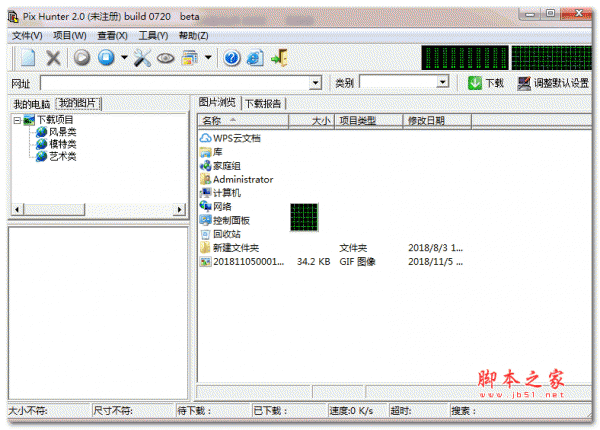This screenshot has width=600, height=430.
Task: Click the view layout window icon
Action: pyautogui.click(x=190, y=58)
